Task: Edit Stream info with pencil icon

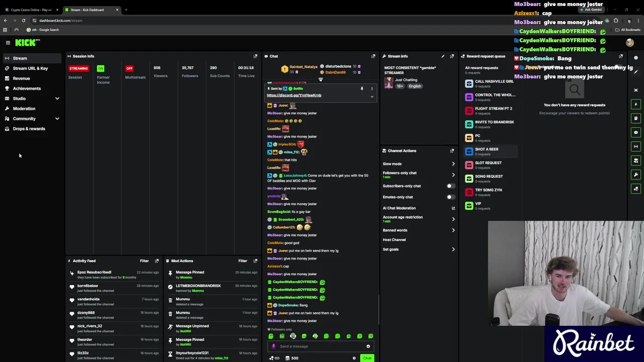Action: [443, 56]
